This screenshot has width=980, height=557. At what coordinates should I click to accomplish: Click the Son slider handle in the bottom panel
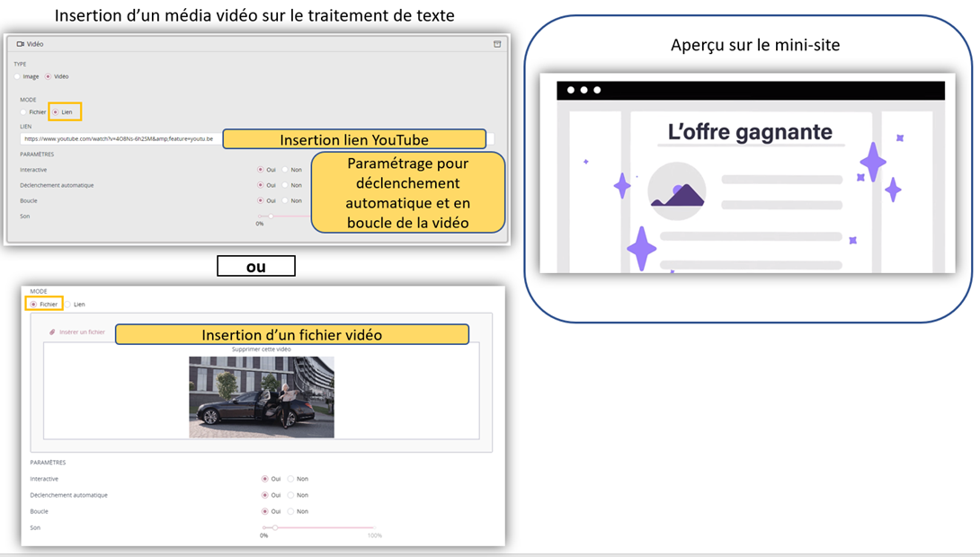[x=275, y=527]
